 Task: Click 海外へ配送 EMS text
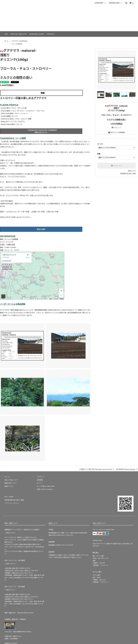[x=19, y=613]
